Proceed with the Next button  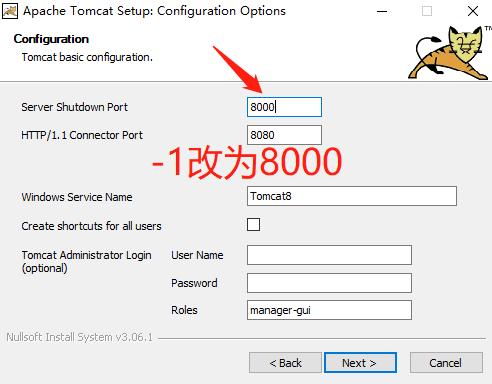[360, 363]
